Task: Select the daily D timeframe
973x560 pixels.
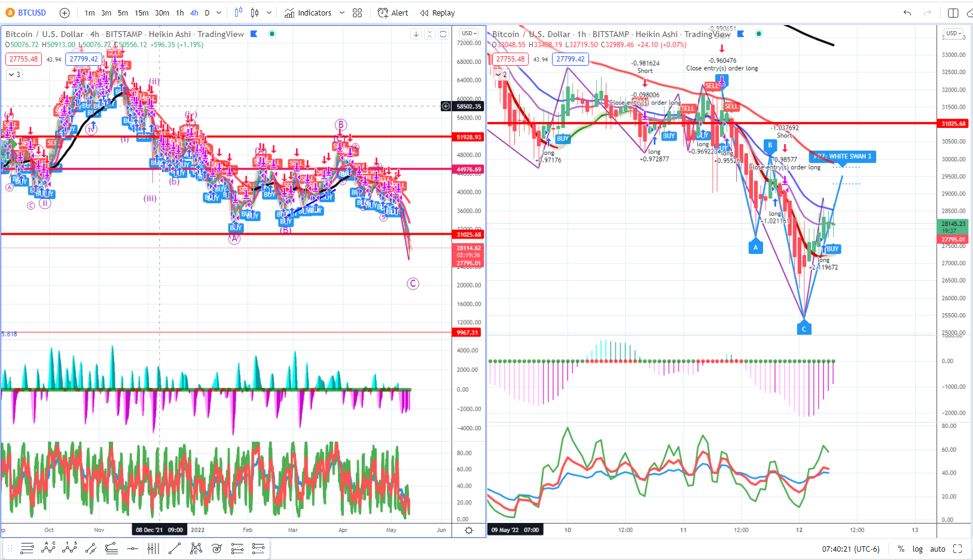Action: pos(208,13)
